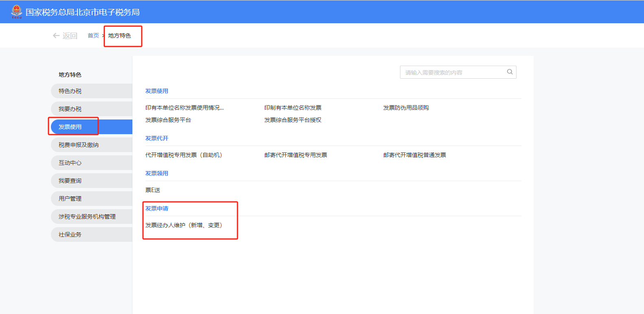
Task: Click the search magnifier icon
Action: click(x=510, y=72)
